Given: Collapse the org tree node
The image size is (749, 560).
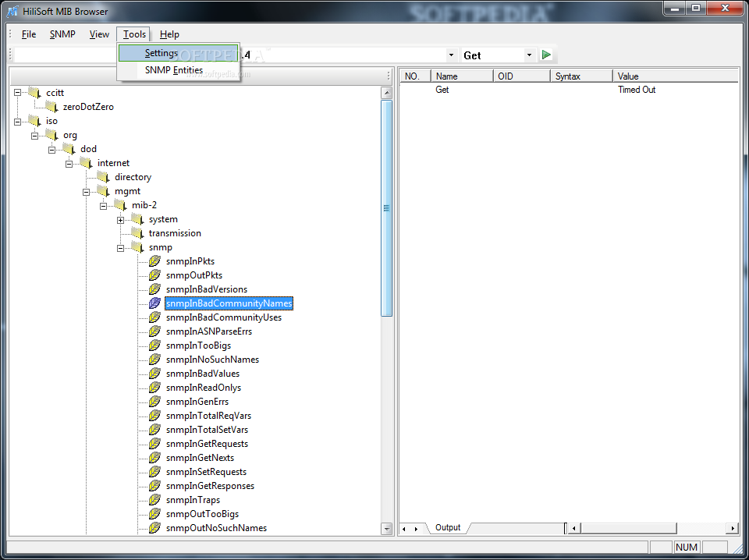Looking at the screenshot, I should (35, 136).
